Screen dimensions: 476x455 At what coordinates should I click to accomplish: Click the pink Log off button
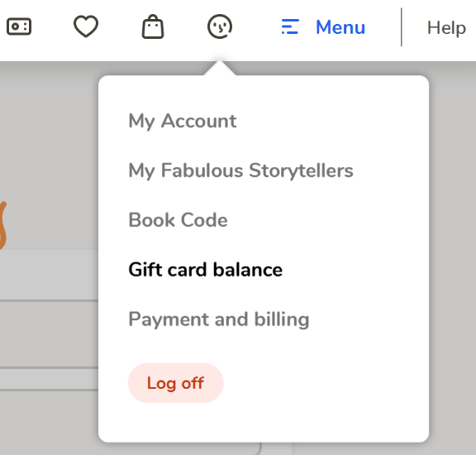click(175, 383)
